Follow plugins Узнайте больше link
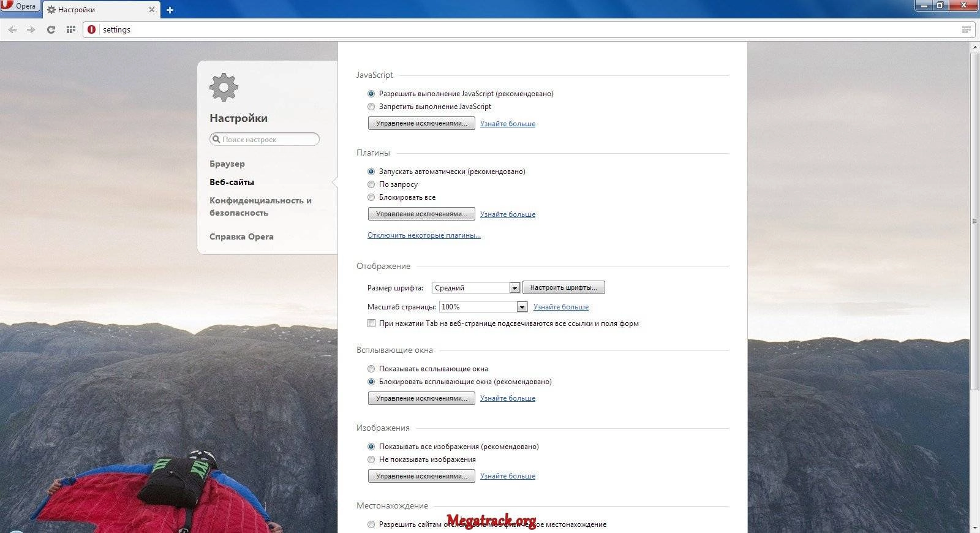The height and width of the screenshot is (533, 980). point(508,214)
